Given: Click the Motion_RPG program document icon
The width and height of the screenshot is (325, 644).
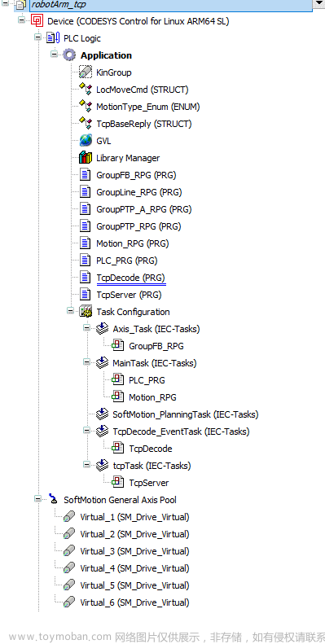Looking at the screenshot, I should [x=85, y=243].
